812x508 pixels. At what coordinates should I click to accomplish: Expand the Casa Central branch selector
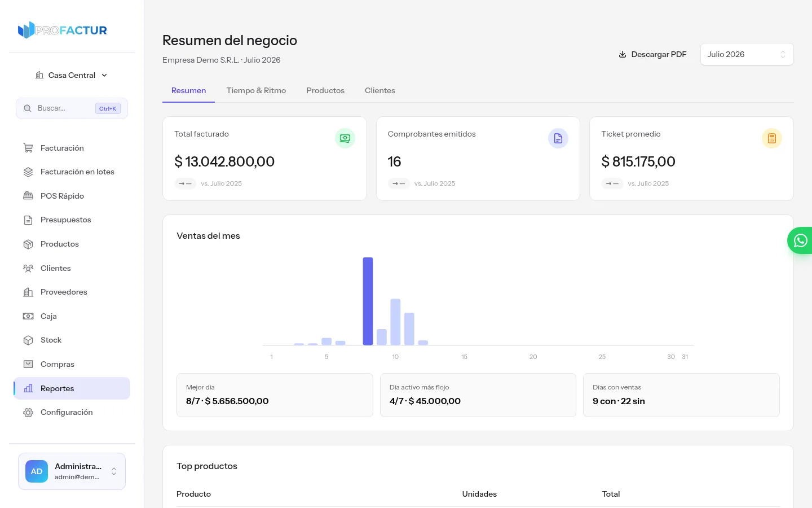click(72, 75)
